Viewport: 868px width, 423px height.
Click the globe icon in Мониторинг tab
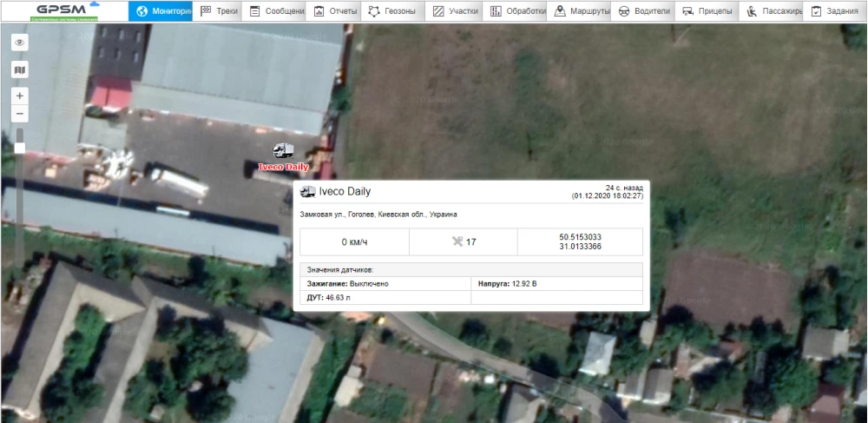coord(141,11)
